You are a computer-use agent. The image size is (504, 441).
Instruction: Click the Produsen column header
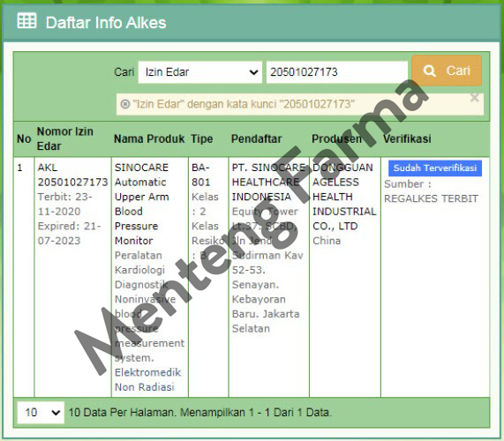point(336,138)
